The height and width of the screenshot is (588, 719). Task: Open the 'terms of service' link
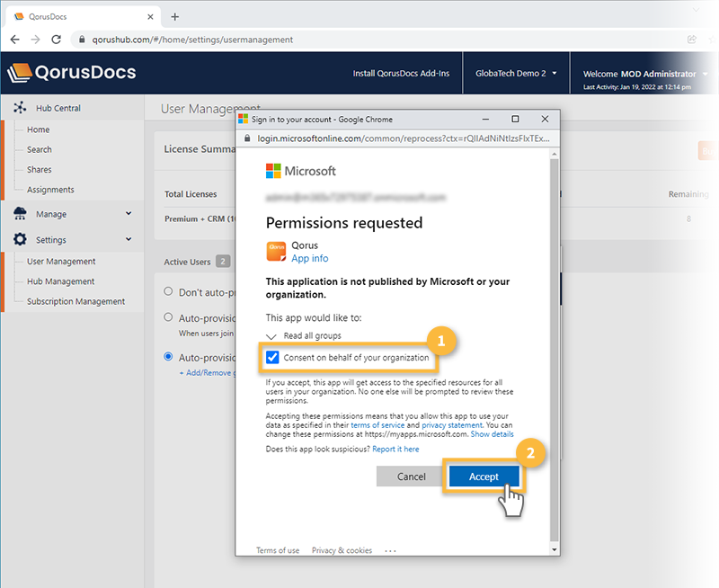[378, 425]
